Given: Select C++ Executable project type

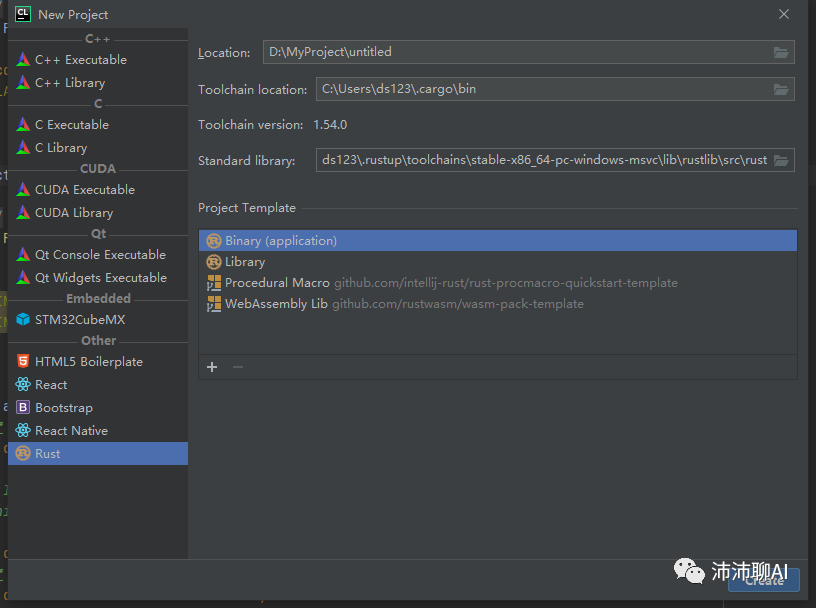Looking at the screenshot, I should (x=98, y=60).
